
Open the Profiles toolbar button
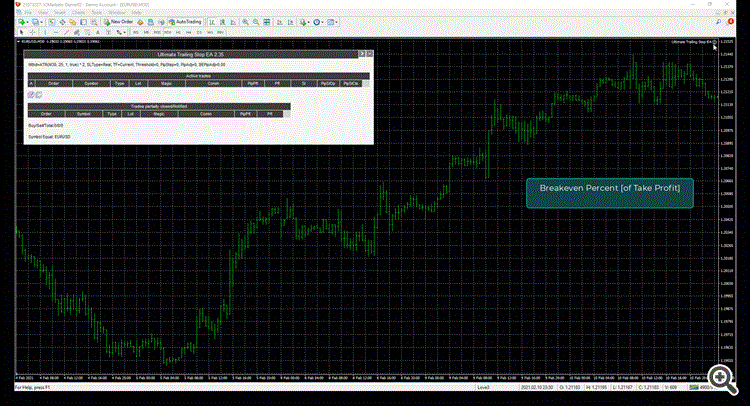pos(35,22)
